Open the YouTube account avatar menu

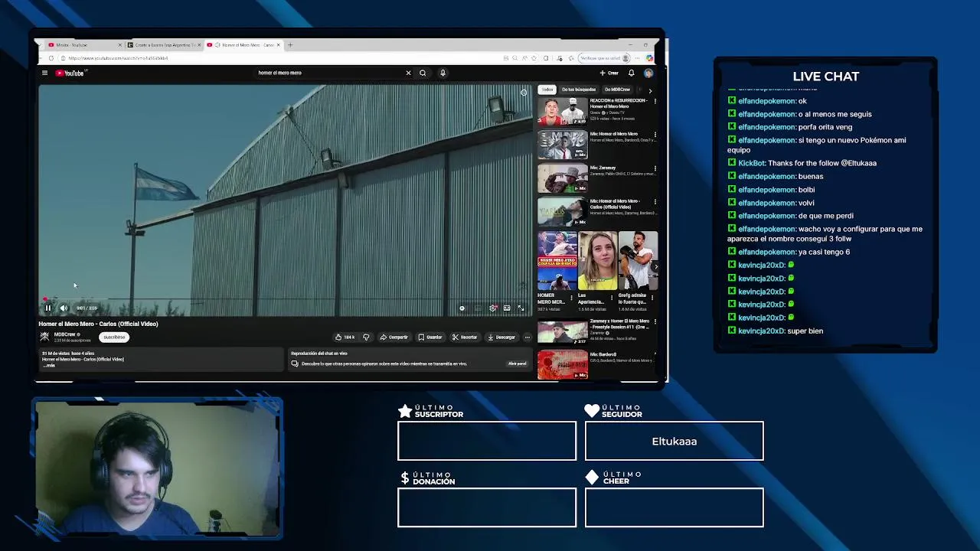pyautogui.click(x=648, y=73)
